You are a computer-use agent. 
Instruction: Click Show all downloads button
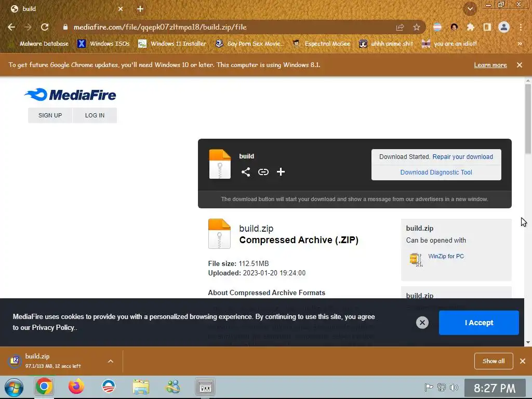(x=494, y=361)
